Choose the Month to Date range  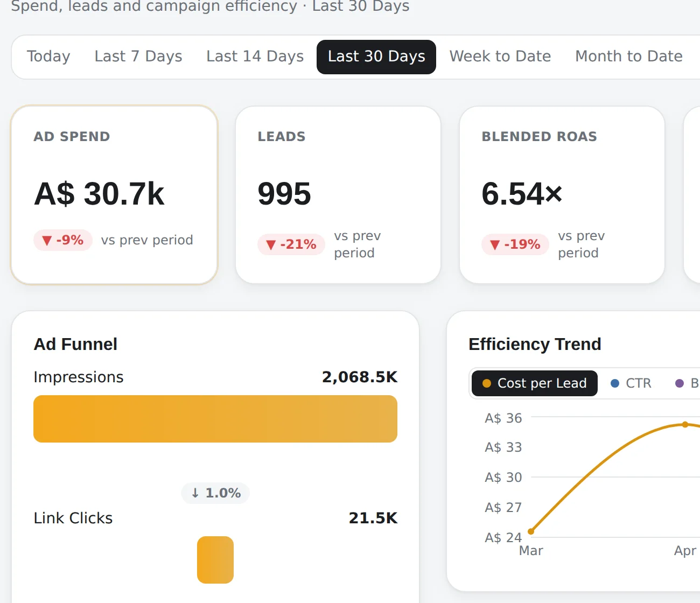point(629,57)
